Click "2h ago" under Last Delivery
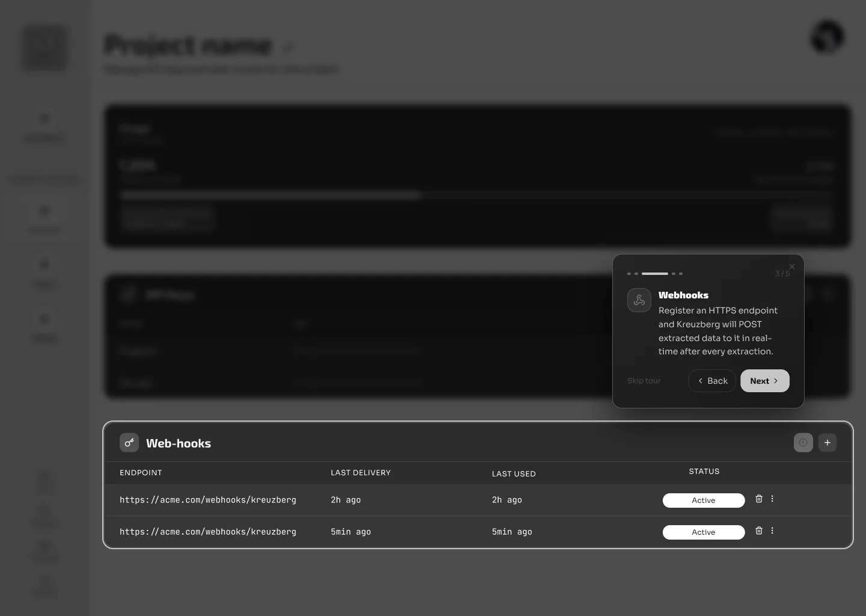This screenshot has height=616, width=866. pos(346,500)
